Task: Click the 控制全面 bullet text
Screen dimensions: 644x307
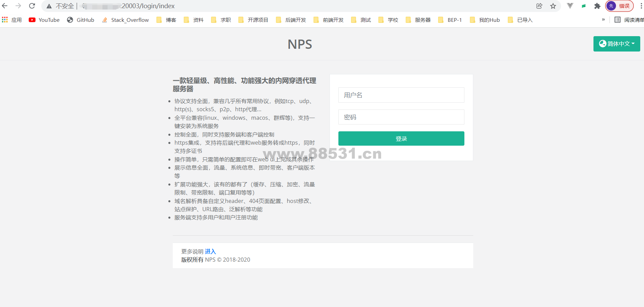Action: [x=224, y=134]
